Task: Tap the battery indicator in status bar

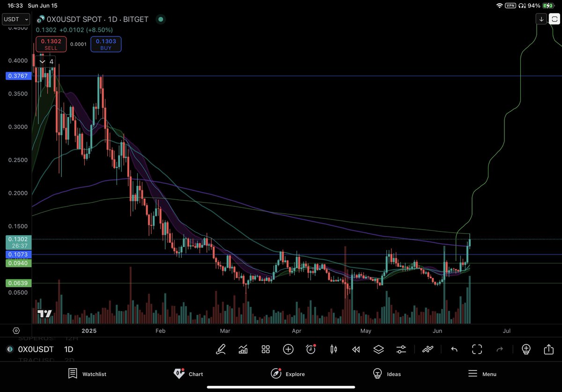Action: [x=548, y=5]
